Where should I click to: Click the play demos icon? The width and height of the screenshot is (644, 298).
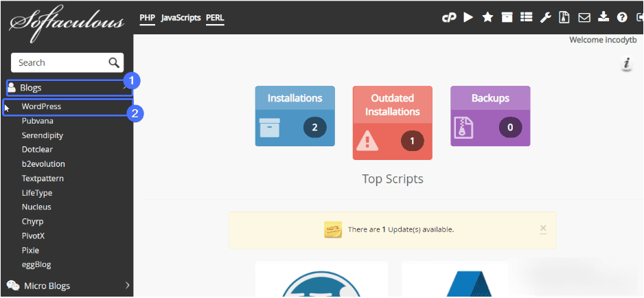tap(468, 17)
